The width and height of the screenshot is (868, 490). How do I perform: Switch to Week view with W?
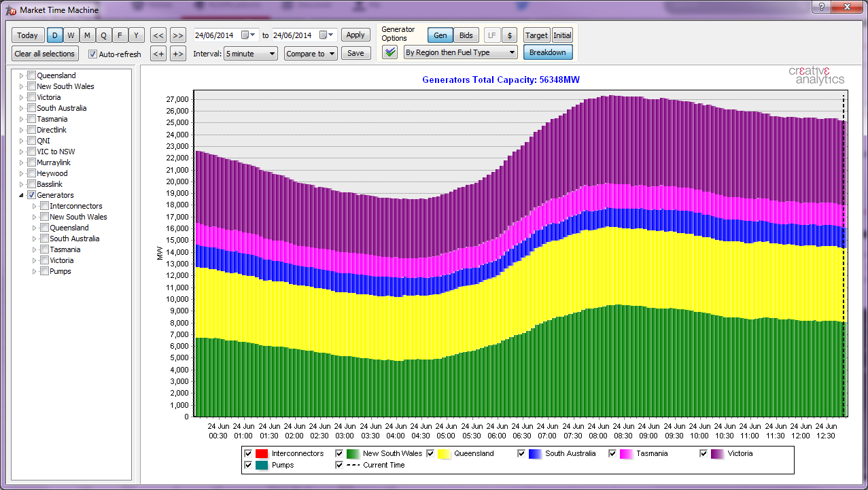click(x=71, y=35)
